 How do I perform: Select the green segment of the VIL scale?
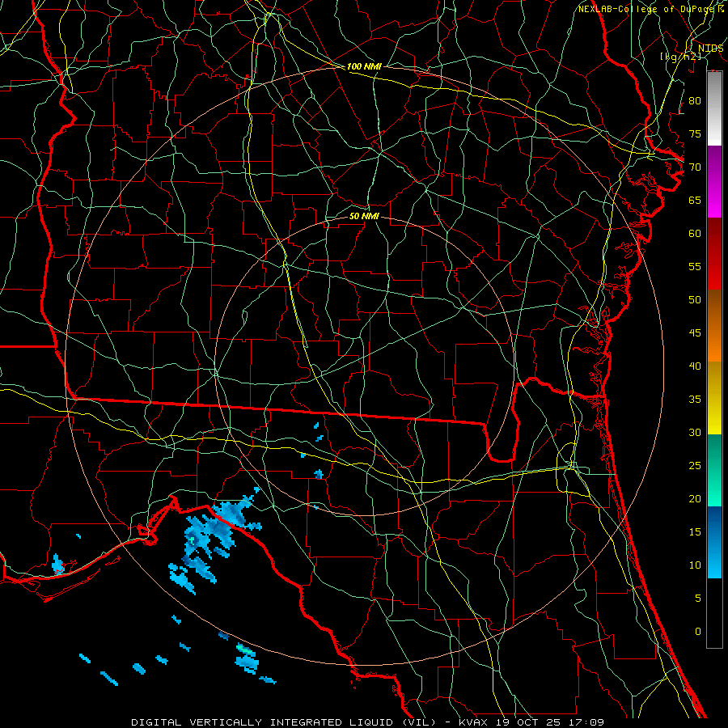click(x=714, y=470)
